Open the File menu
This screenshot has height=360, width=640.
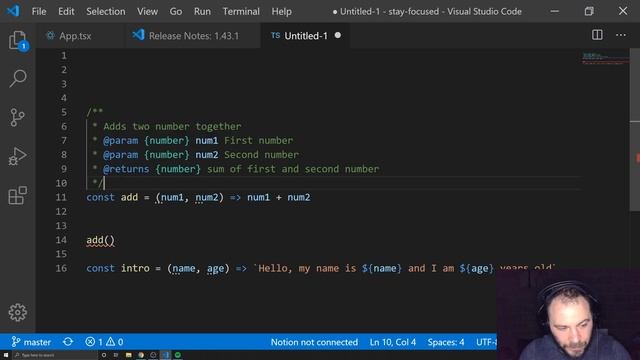39,11
